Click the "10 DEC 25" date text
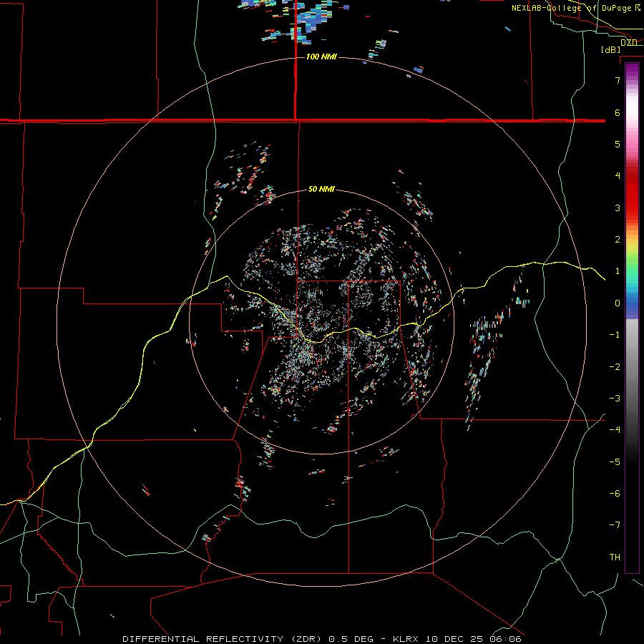 (x=454, y=639)
